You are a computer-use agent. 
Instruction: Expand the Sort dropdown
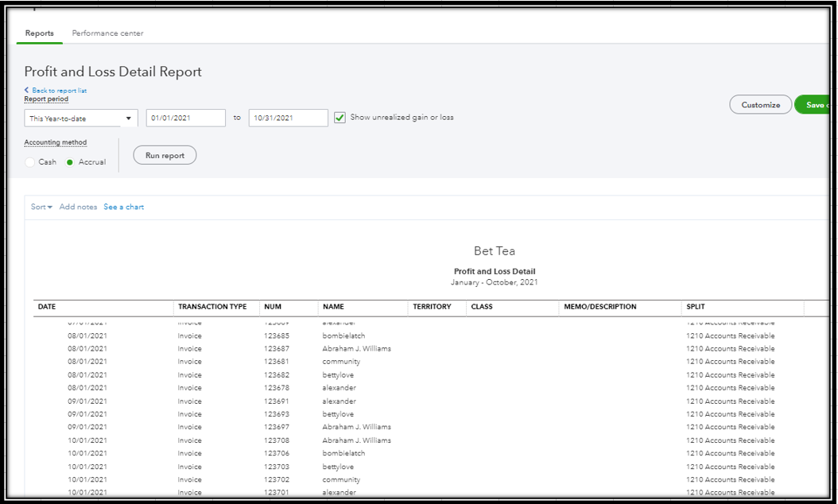41,207
